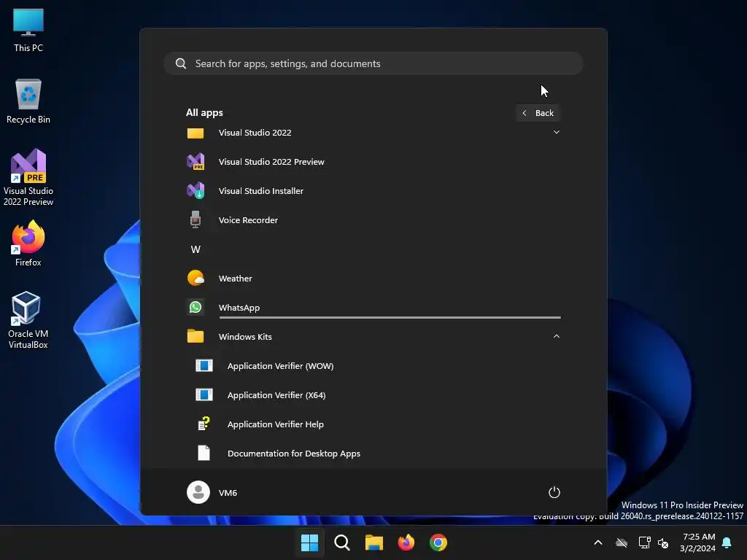The height and width of the screenshot is (560, 747).
Task: Open File Explorer from taskbar
Action: coord(374,542)
